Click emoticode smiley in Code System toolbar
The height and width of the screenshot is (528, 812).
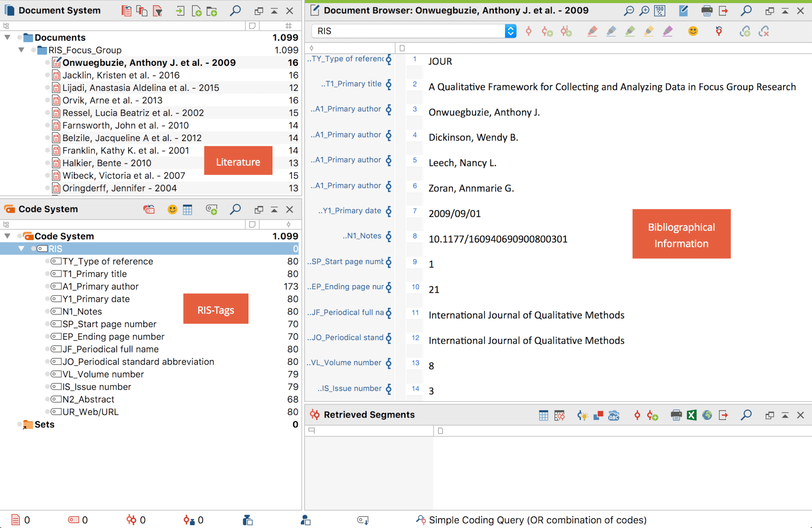point(172,210)
